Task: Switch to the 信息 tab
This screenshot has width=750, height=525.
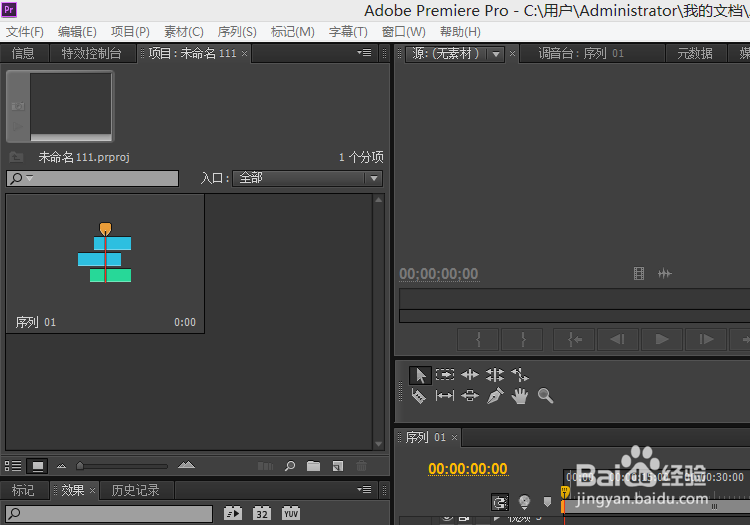Action: pyautogui.click(x=23, y=53)
